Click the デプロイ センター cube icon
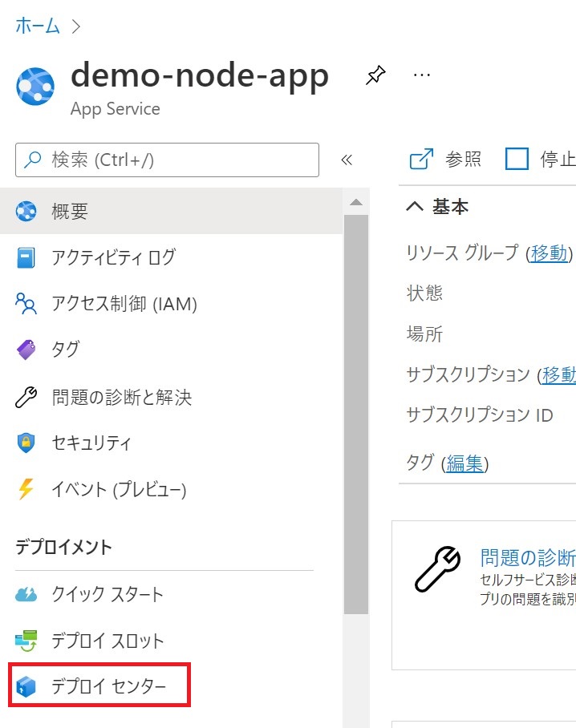Viewport: 576px width, 728px height. [x=26, y=686]
